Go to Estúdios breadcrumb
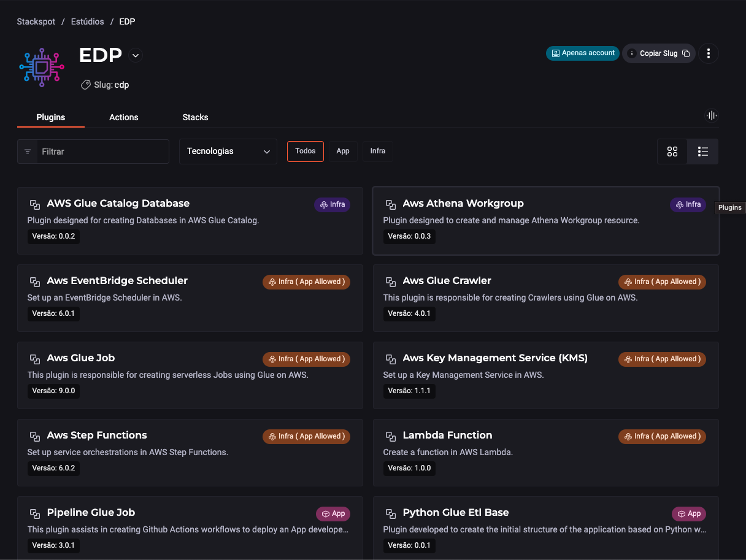Viewport: 746px width, 560px height. [88, 21]
